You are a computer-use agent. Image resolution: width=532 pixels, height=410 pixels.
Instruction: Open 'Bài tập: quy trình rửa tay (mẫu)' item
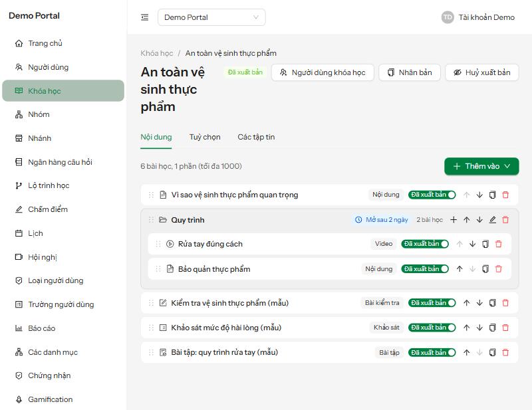(x=224, y=352)
